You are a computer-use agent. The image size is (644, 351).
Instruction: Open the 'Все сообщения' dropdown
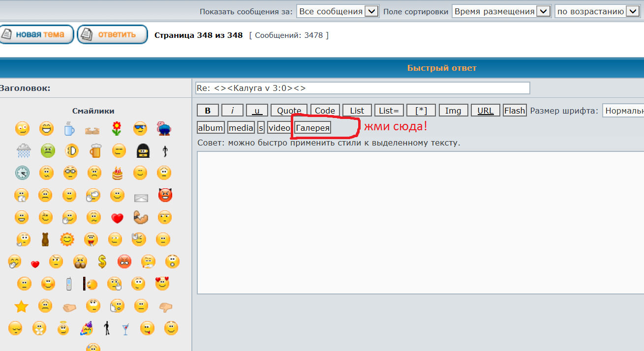click(337, 11)
